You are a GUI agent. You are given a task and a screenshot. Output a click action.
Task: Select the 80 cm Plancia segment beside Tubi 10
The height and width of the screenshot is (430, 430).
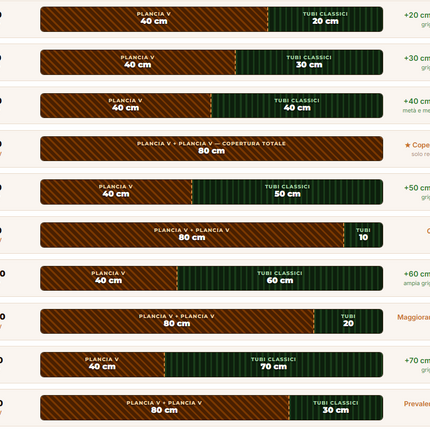(192, 235)
